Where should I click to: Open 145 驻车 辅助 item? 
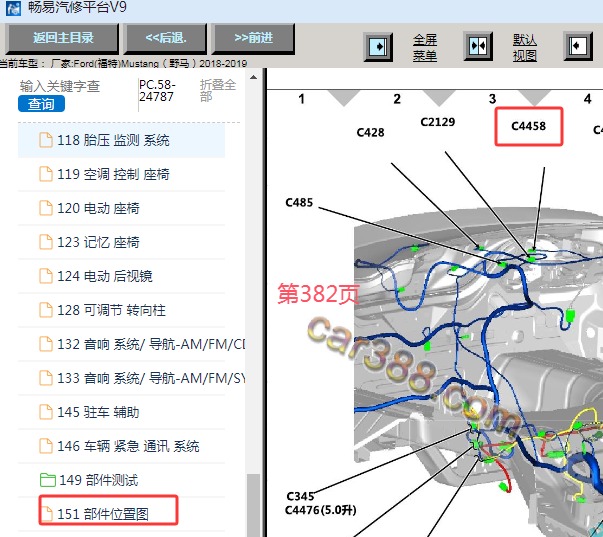(x=122, y=412)
